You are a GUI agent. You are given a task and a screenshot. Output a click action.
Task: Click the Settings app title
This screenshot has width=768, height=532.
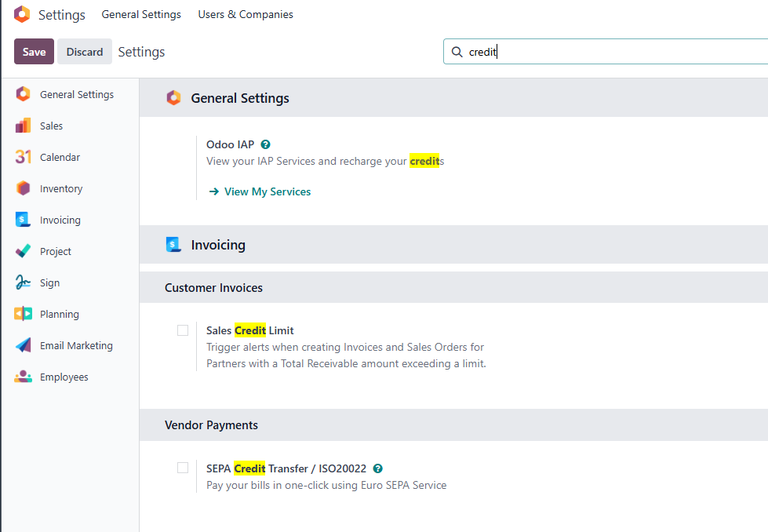click(x=62, y=15)
